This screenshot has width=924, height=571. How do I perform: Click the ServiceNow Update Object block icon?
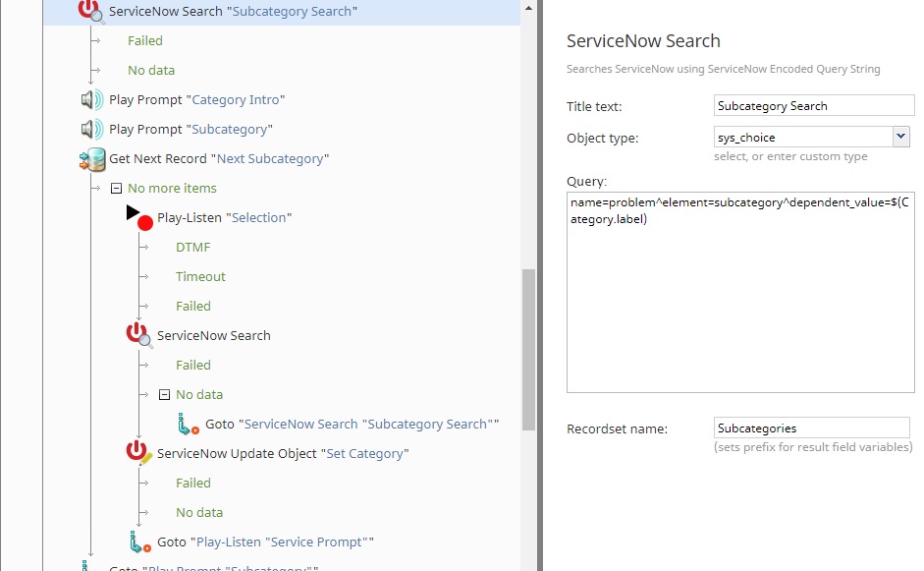click(x=139, y=453)
